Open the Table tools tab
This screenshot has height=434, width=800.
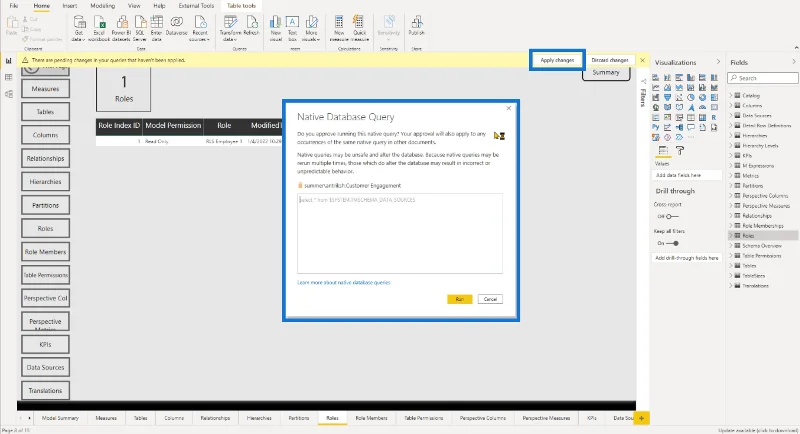click(241, 6)
